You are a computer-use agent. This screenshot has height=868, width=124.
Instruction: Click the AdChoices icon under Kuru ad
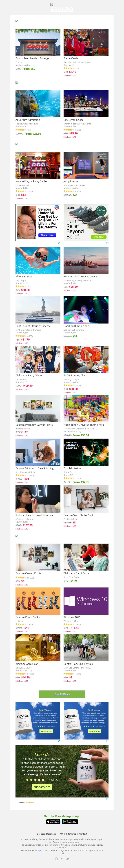click(x=107, y=243)
